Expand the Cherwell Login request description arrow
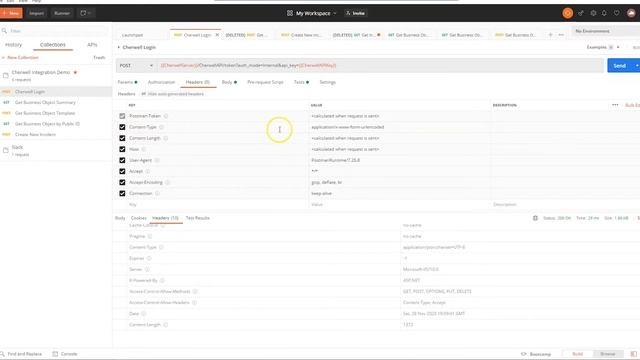 [x=119, y=47]
